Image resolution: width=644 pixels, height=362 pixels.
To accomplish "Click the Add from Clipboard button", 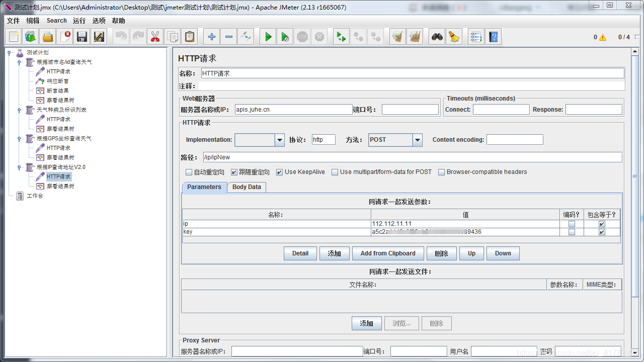I will click(388, 253).
